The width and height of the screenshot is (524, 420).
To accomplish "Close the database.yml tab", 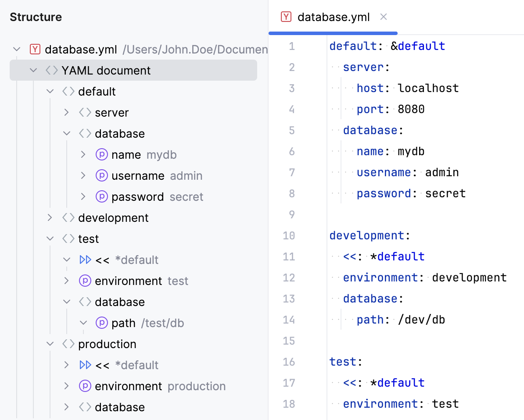I will pyautogui.click(x=384, y=17).
